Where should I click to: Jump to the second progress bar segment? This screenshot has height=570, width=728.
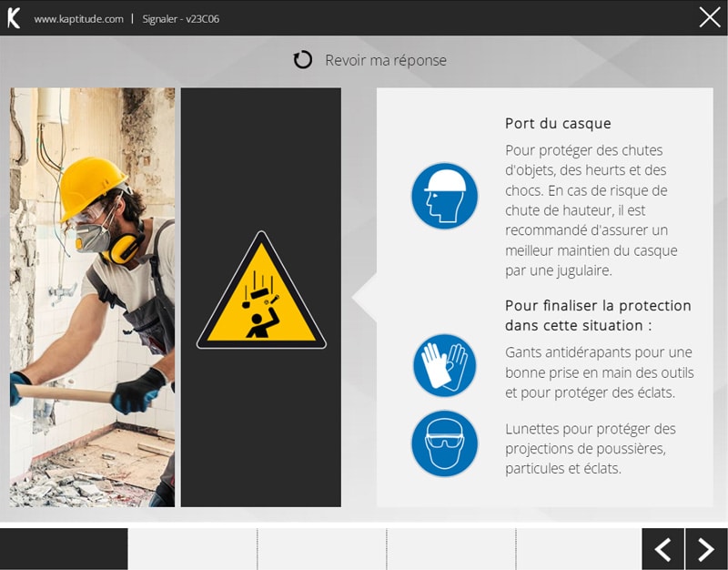[x=192, y=549]
